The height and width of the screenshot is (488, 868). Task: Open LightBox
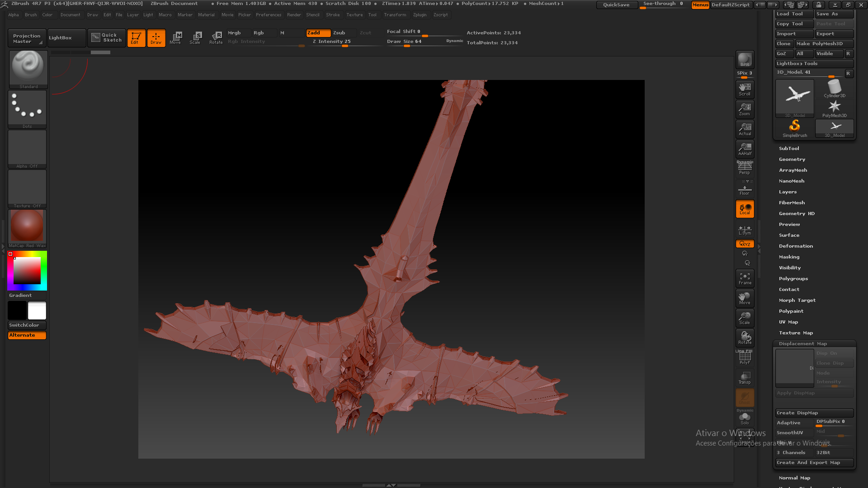[66, 38]
